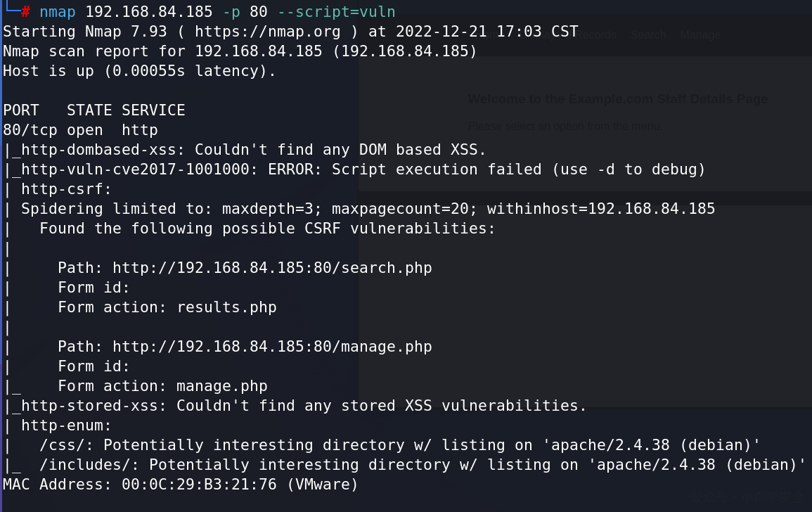Select the Records menu entry behind terminal

595,34
